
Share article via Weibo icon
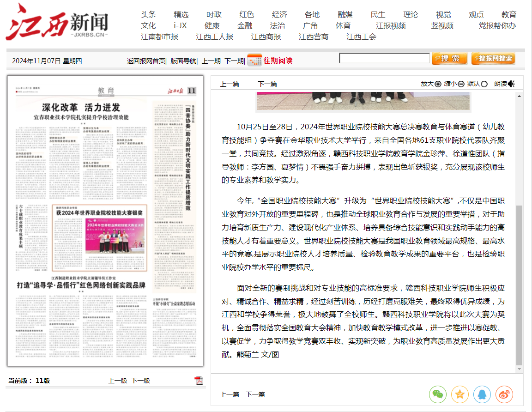pos(504,394)
